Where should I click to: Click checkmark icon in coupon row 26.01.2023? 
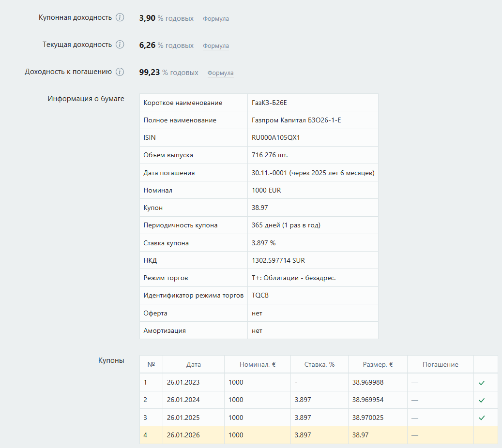482,383
